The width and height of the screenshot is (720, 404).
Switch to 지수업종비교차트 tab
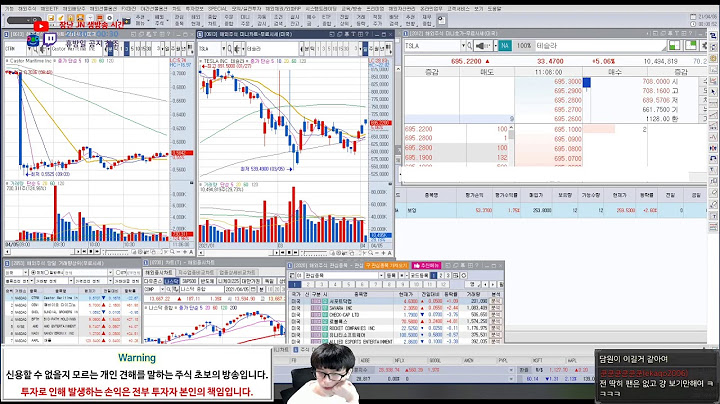196,272
